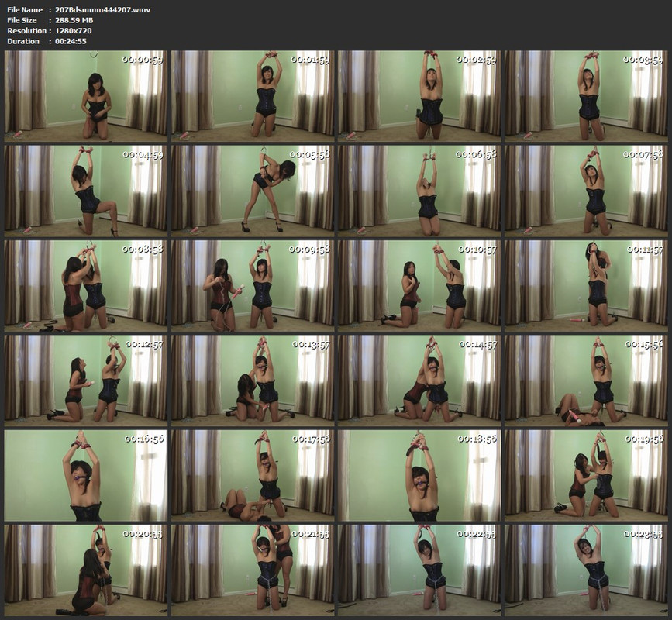Open the frame labeled 00:03:59

point(586,96)
